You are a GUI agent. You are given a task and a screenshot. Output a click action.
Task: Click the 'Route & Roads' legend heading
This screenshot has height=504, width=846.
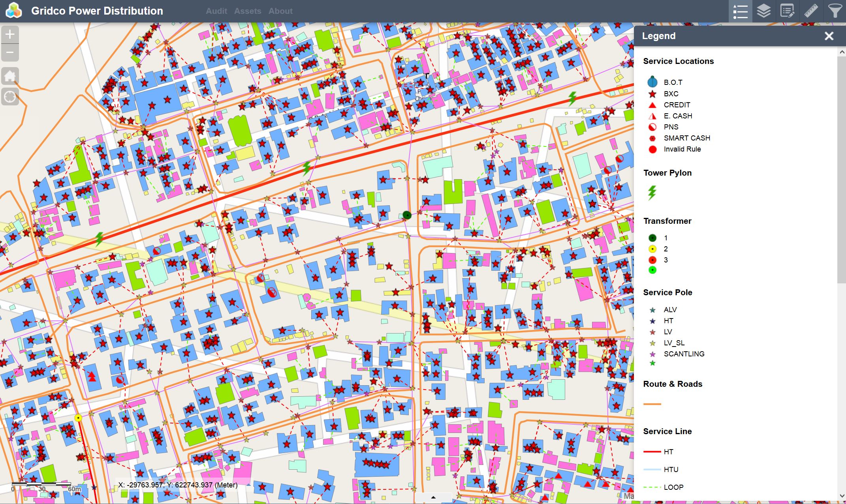673,384
